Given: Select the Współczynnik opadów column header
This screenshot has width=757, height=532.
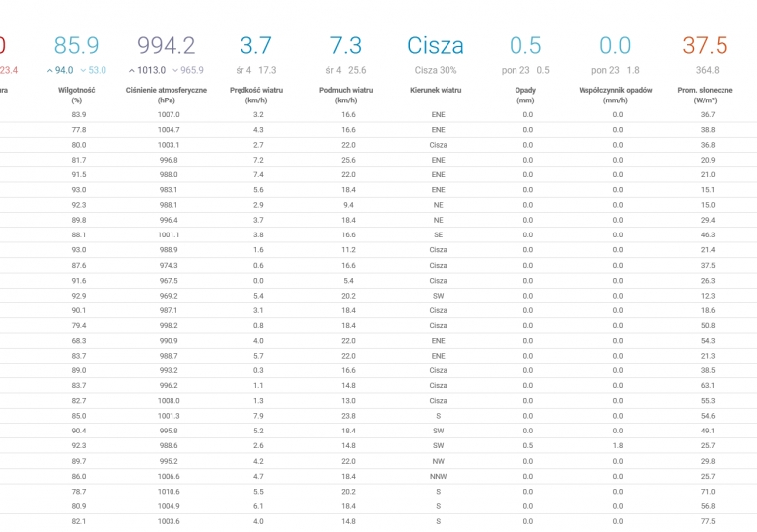Looking at the screenshot, I should [x=616, y=95].
